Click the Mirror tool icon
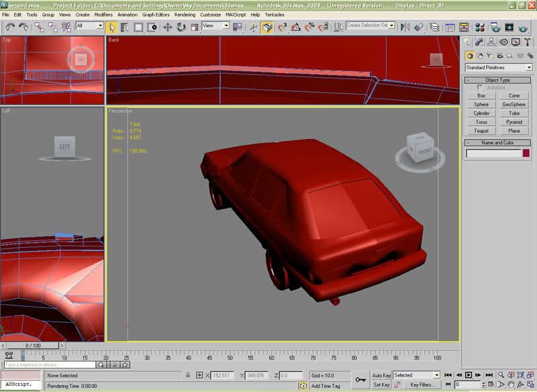The image size is (537, 392). click(x=405, y=27)
